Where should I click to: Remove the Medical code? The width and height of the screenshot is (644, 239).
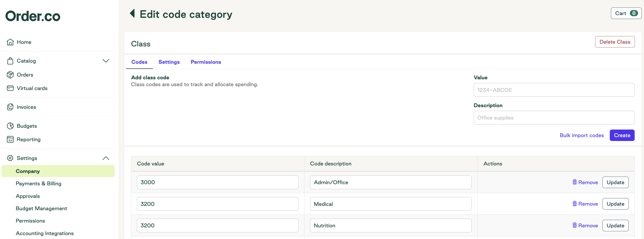pyautogui.click(x=585, y=204)
